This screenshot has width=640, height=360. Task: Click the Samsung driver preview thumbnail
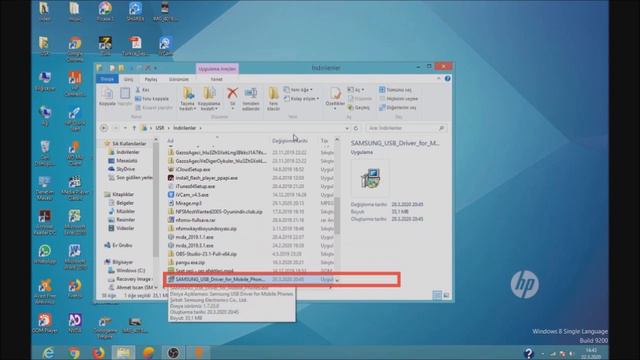[x=370, y=178]
